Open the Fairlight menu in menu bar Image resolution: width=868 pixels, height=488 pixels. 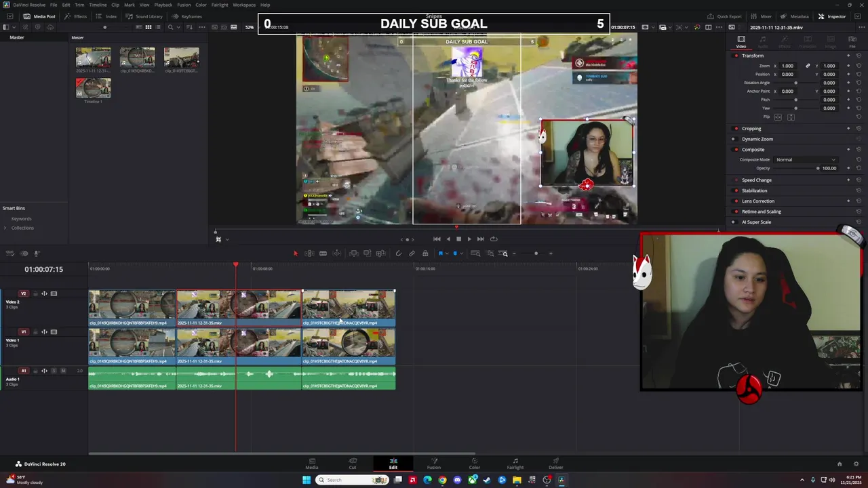(x=220, y=5)
